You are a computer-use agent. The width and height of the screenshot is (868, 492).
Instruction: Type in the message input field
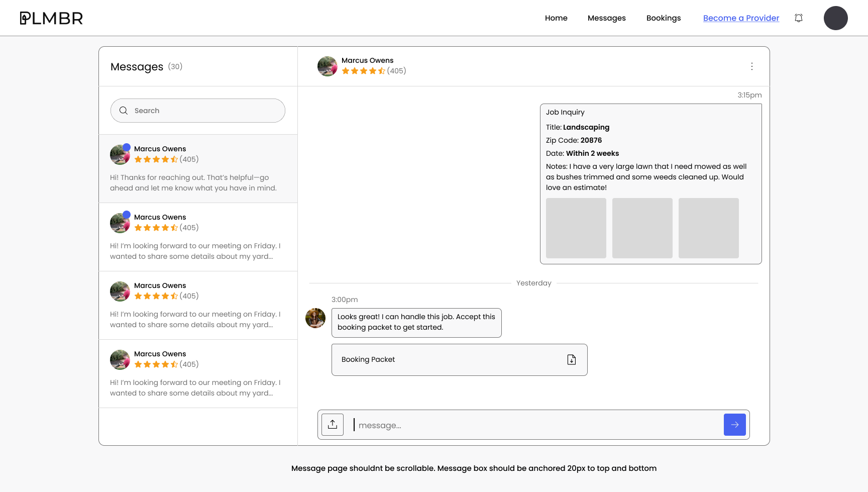click(x=535, y=425)
